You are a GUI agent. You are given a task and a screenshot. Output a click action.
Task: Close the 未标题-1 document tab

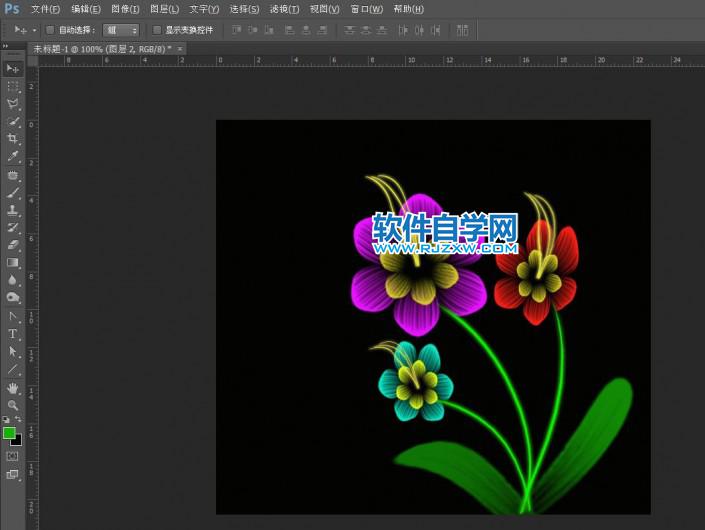[180, 48]
